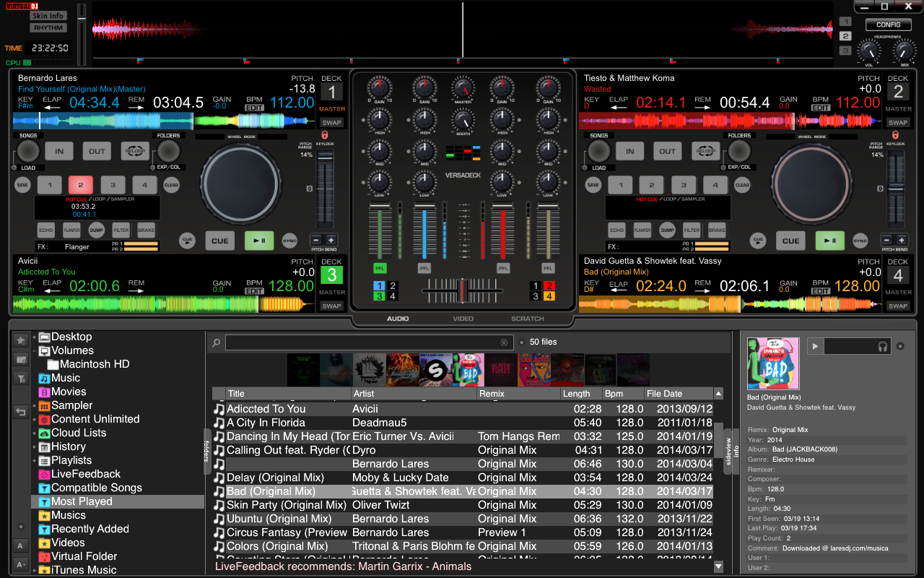924x578 pixels.
Task: Toggle the FLANGER effect on deck 1
Action: (x=71, y=230)
